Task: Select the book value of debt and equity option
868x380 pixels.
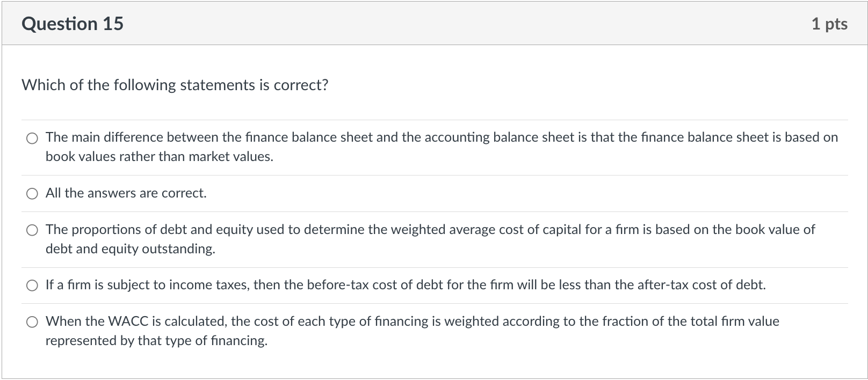Action: (x=32, y=230)
